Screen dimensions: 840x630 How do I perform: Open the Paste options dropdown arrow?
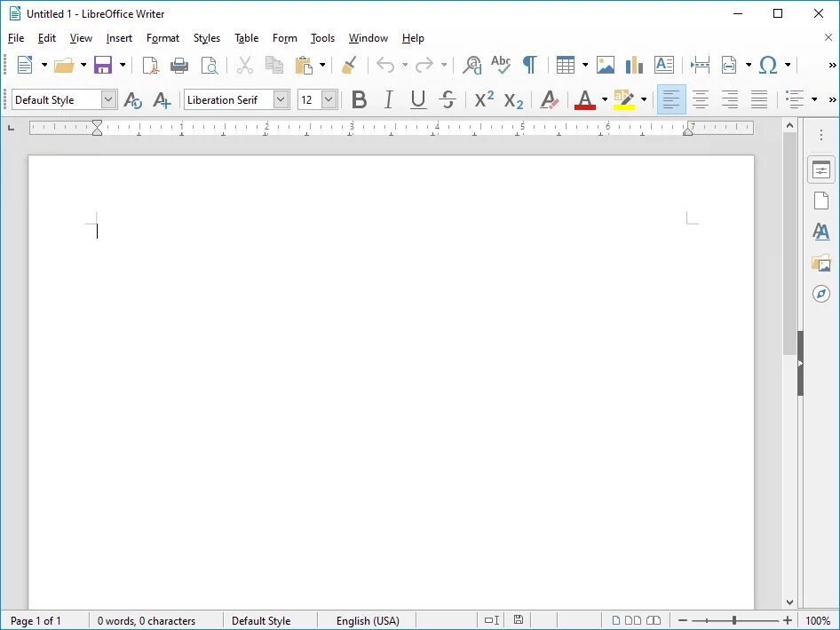click(322, 66)
